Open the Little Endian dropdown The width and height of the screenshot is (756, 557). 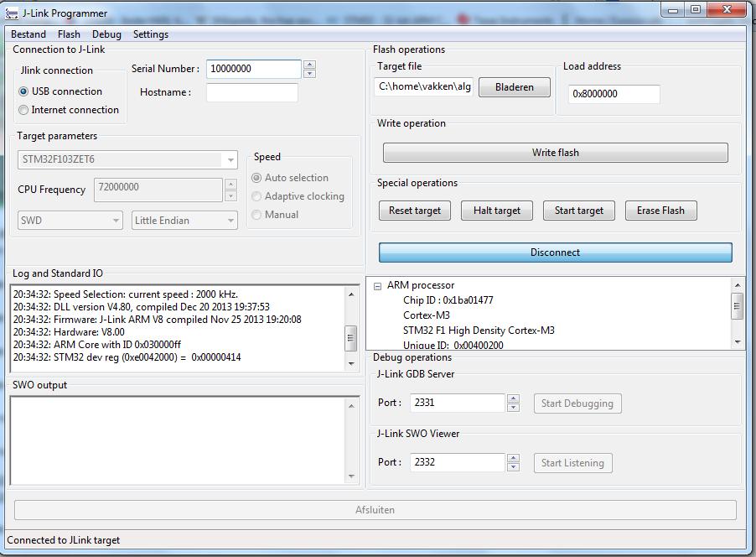(x=184, y=221)
